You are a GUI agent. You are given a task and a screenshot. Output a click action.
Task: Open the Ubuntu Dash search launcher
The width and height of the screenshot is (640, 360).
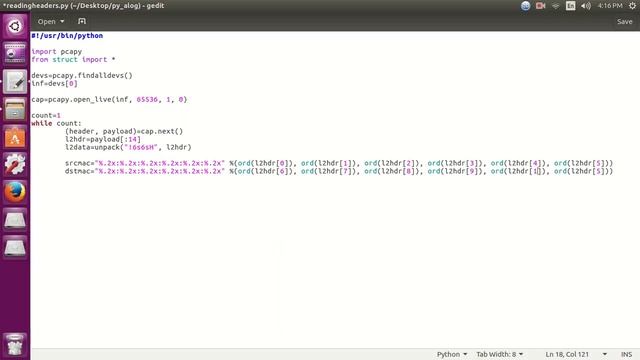[x=15, y=26]
